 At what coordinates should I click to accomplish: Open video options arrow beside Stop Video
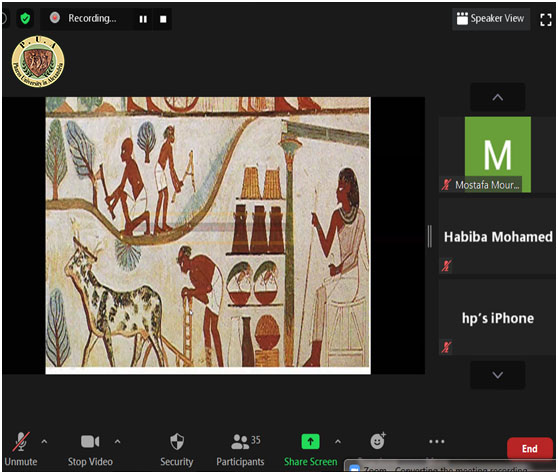coord(117,442)
